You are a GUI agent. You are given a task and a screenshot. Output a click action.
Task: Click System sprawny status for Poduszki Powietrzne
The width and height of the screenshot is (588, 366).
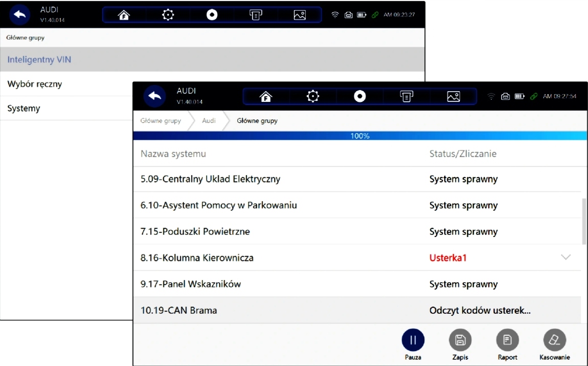point(464,231)
